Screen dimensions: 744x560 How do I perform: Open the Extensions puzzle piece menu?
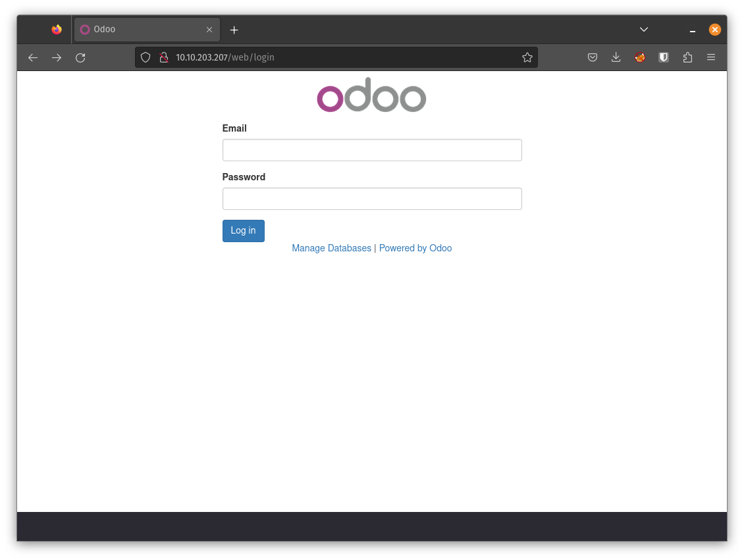[687, 57]
